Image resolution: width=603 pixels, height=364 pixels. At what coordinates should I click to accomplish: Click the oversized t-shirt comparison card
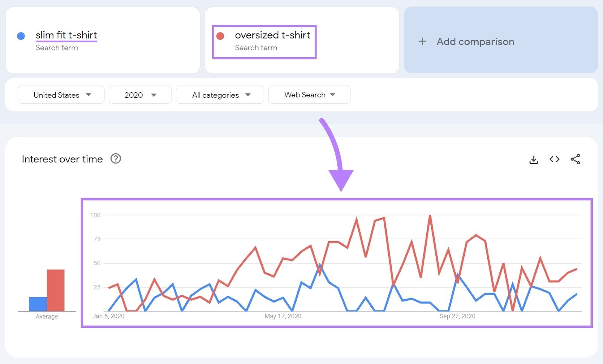point(301,41)
